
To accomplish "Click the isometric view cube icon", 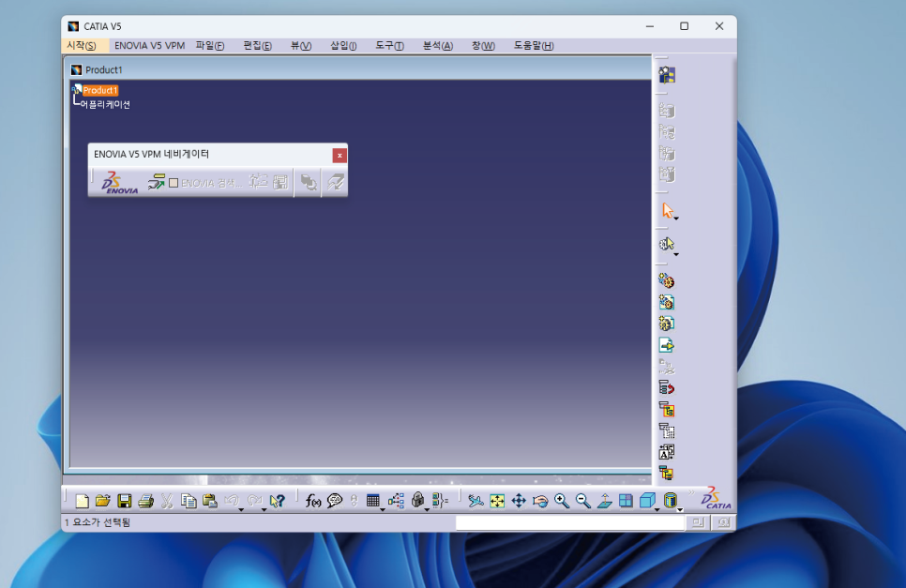I will pyautogui.click(x=646, y=500).
